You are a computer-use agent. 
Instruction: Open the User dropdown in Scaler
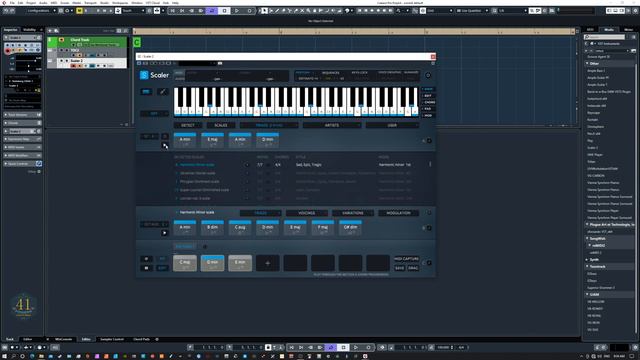pos(392,125)
